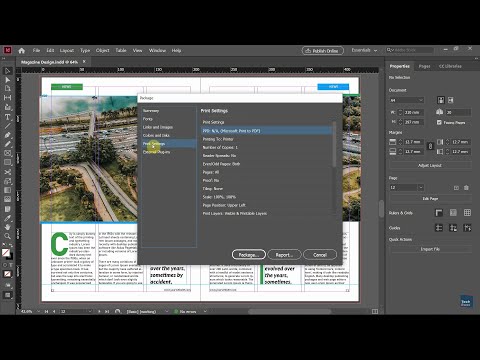Select the Line tool
Viewport: 480px width, 360px height.
(x=7, y=126)
